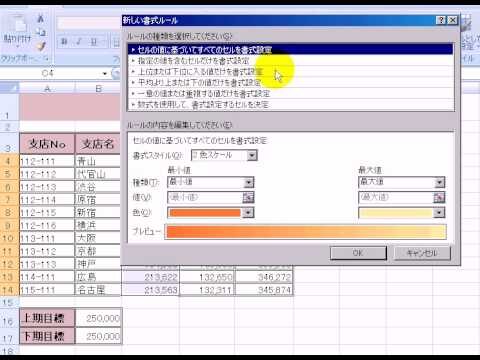Click cell with value 345,874
The height and width of the screenshot is (360, 480).
(264, 290)
